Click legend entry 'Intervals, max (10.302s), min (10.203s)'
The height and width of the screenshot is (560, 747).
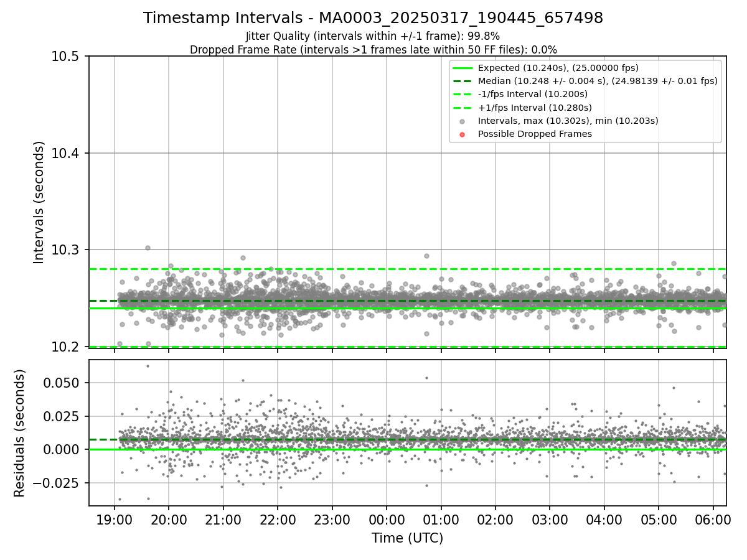tap(568, 121)
